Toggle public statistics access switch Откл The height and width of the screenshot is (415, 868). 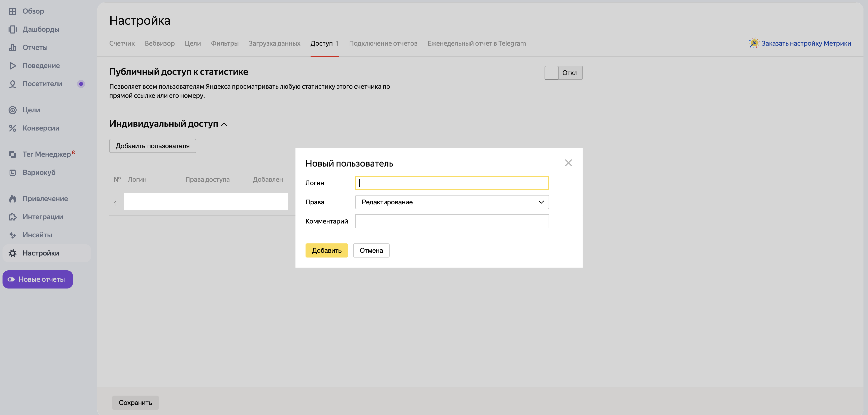[x=563, y=73]
